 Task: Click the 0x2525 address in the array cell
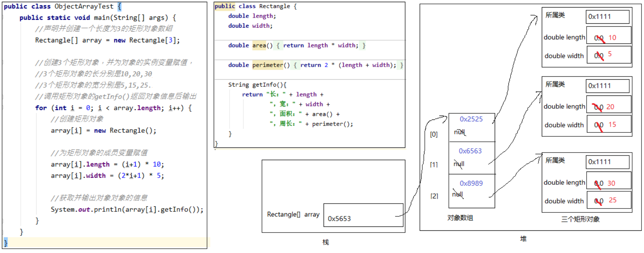pyautogui.click(x=471, y=119)
